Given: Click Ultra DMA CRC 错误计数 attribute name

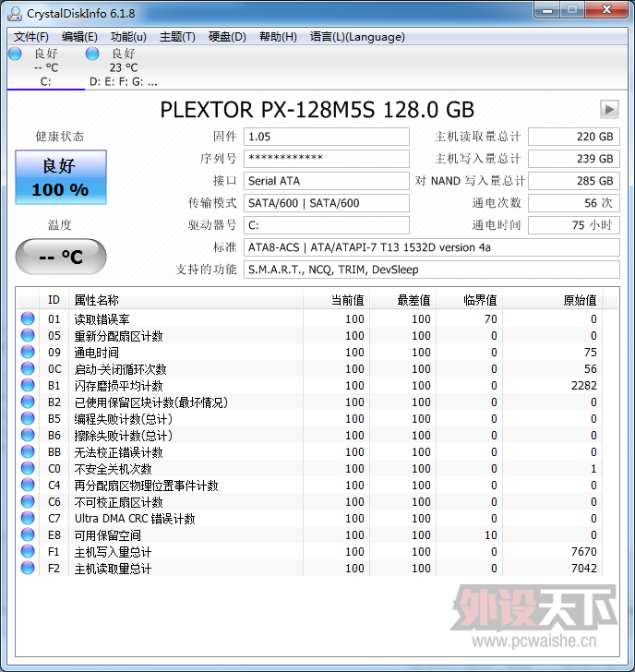Looking at the screenshot, I should [135, 519].
